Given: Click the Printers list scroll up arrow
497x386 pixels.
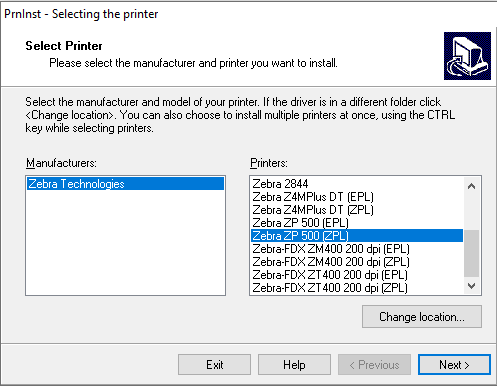Looking at the screenshot, I should (471, 186).
